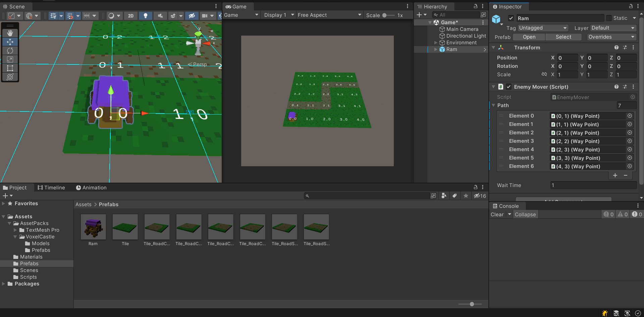Image resolution: width=644 pixels, height=317 pixels.
Task: Open the Hierarchy tab
Action: (x=432, y=6)
